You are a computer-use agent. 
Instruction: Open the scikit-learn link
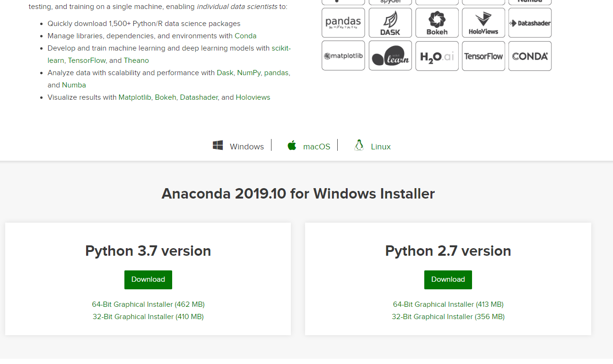coord(281,48)
